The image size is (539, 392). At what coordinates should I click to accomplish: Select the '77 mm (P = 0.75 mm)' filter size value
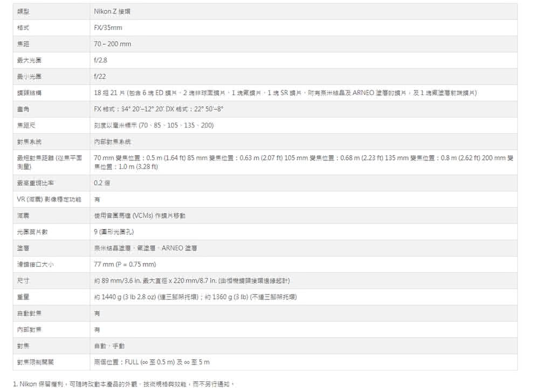pos(125,264)
